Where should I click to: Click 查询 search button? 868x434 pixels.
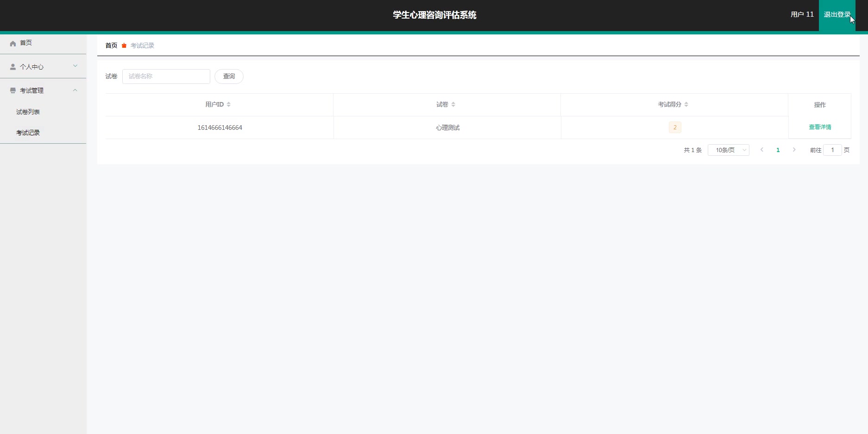pos(229,76)
